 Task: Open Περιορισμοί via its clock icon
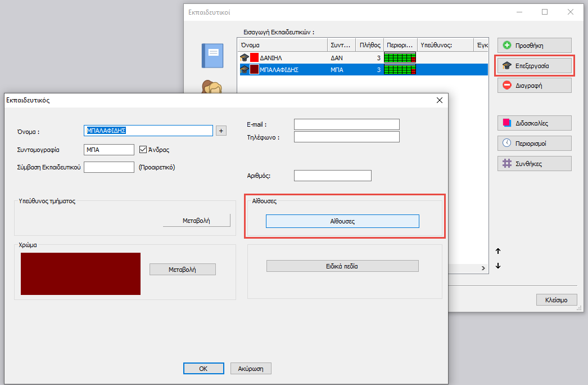pyautogui.click(x=507, y=143)
